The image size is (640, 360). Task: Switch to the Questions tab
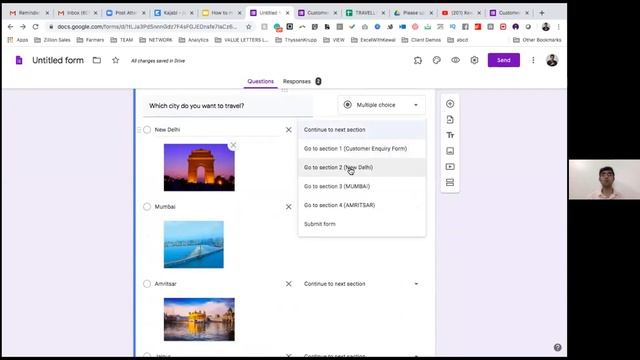(x=260, y=81)
